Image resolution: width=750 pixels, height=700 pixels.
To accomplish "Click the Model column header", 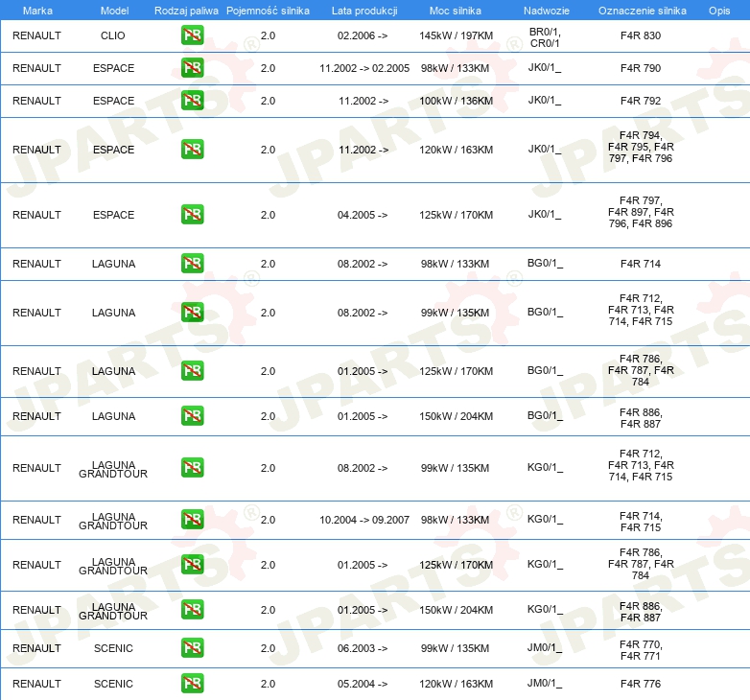I will 114,11.
